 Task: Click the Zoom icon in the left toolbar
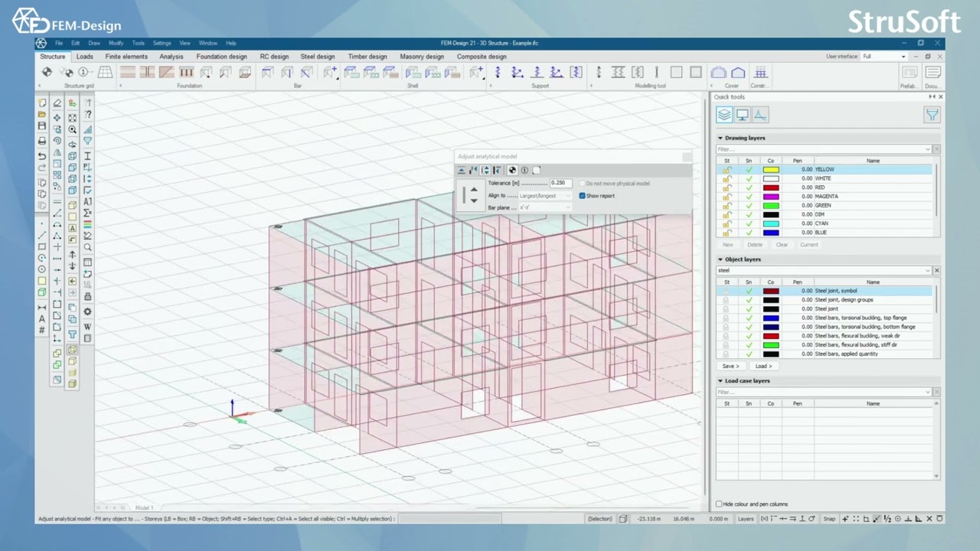[x=73, y=129]
